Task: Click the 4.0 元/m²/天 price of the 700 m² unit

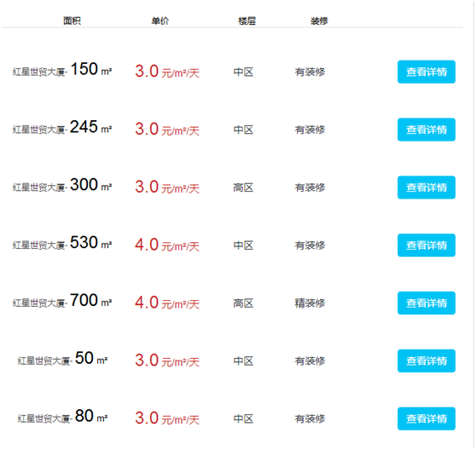Action: (167, 303)
